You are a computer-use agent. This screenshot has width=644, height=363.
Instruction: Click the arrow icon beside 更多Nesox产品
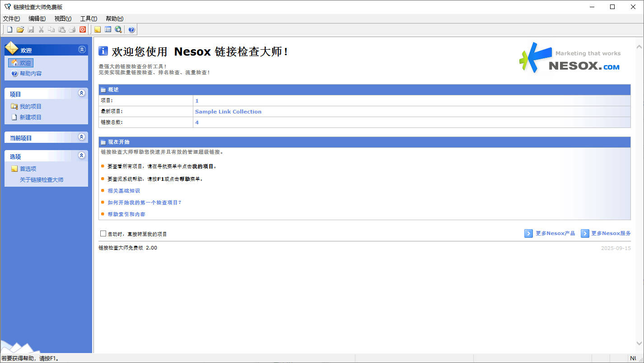[528, 233]
